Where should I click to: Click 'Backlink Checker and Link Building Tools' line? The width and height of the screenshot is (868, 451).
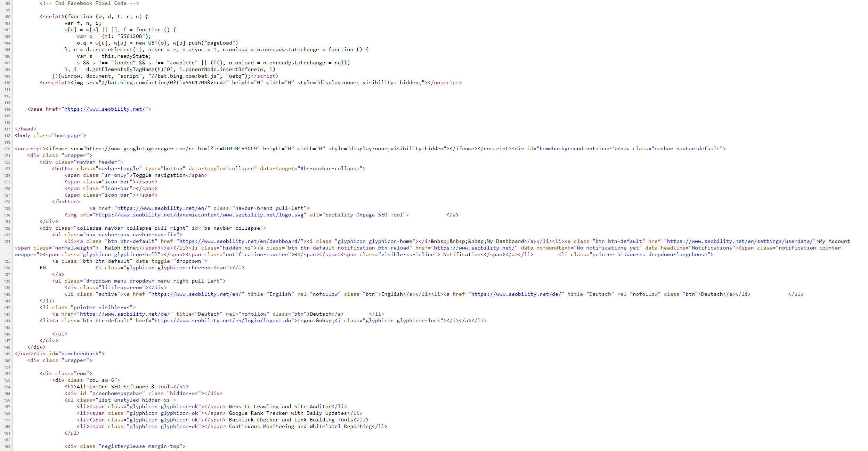[x=223, y=420]
